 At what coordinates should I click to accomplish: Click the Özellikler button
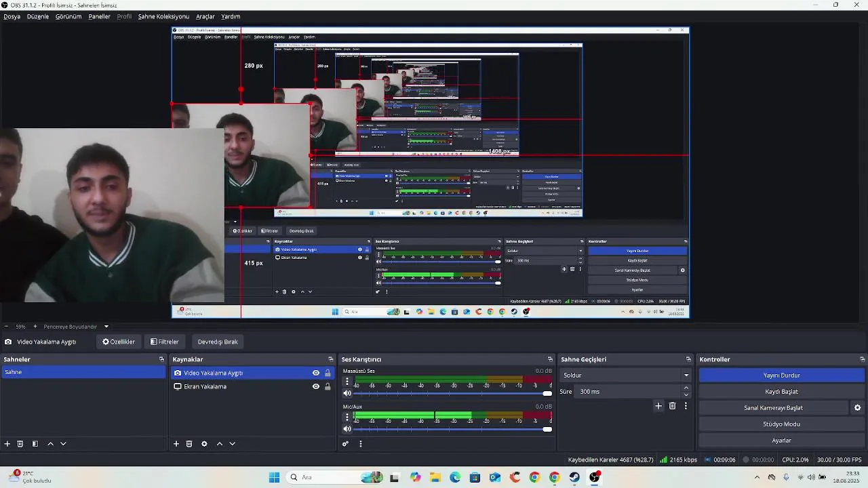[119, 342]
